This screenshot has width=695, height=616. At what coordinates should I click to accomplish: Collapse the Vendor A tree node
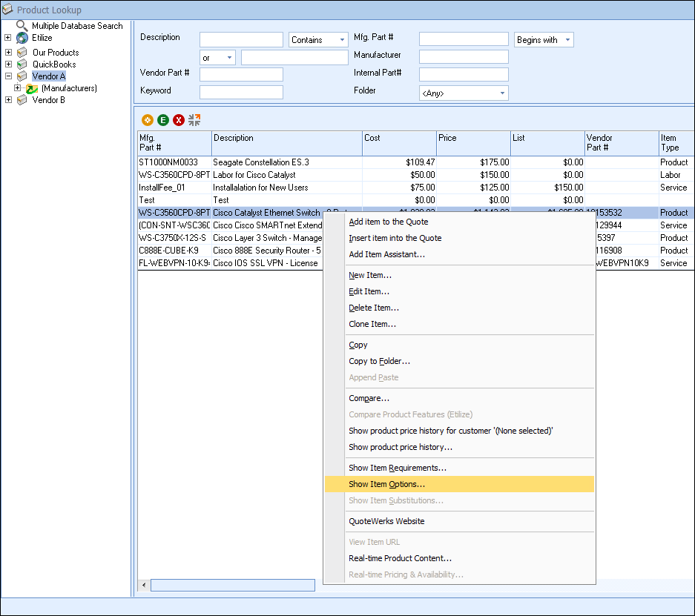pyautogui.click(x=8, y=76)
